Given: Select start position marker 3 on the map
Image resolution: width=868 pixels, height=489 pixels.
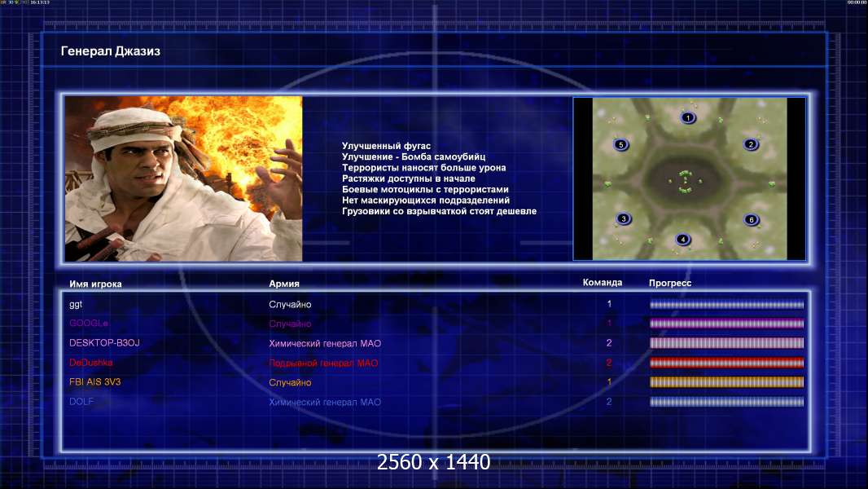Looking at the screenshot, I should tap(624, 218).
